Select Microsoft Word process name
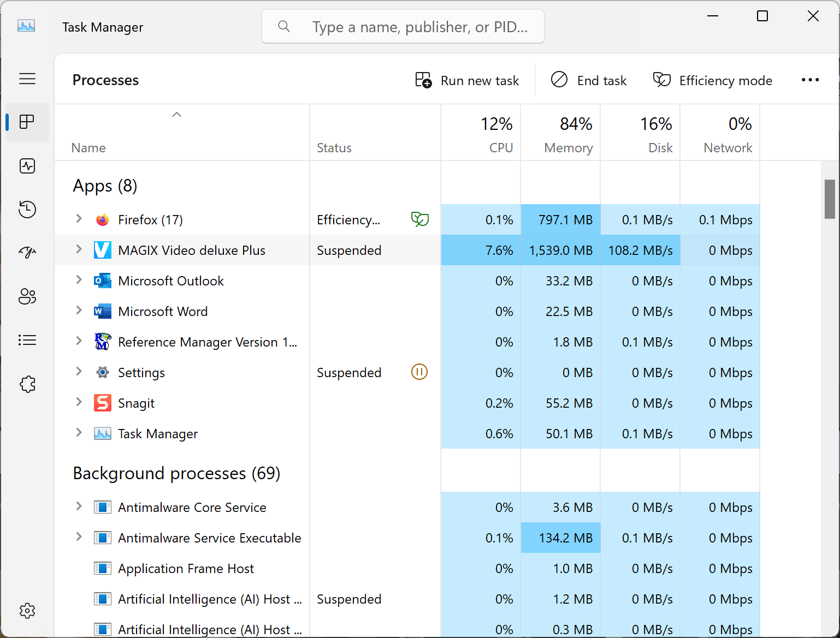This screenshot has width=840, height=638. (x=163, y=311)
